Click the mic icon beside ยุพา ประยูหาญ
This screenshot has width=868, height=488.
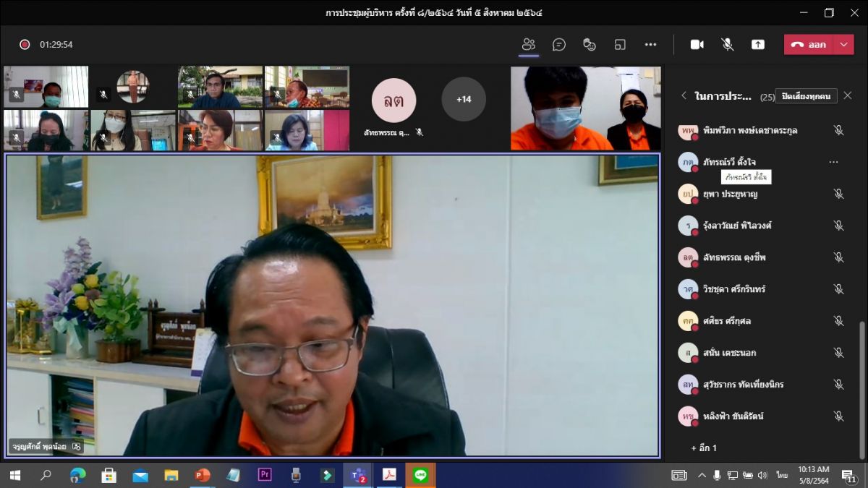[x=838, y=194]
